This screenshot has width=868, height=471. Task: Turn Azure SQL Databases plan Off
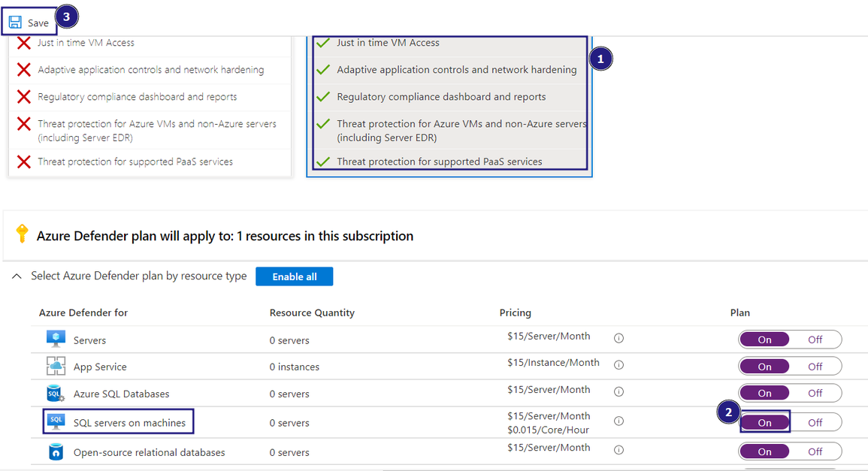tap(815, 393)
